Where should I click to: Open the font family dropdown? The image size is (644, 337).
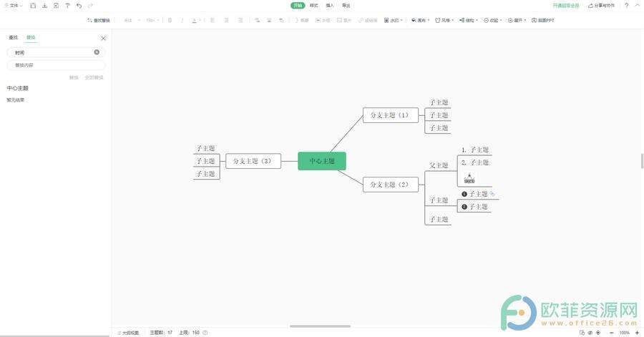132,20
